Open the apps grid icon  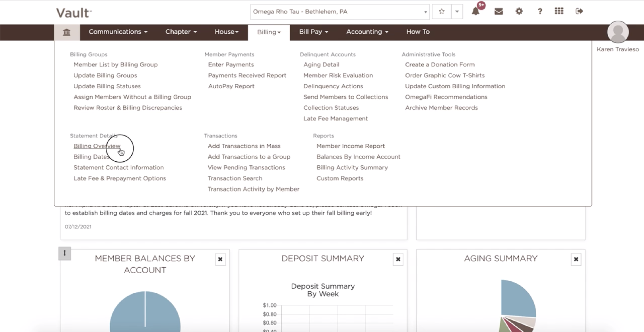pos(559,11)
